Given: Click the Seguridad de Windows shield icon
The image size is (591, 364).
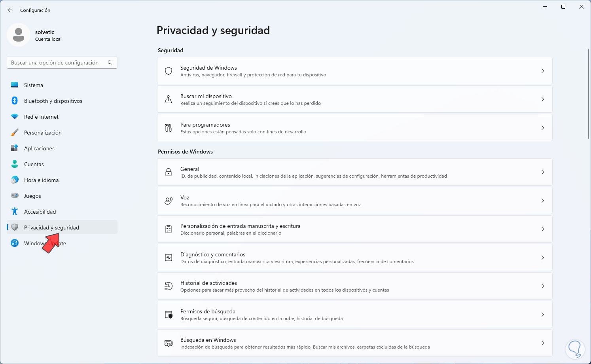Looking at the screenshot, I should (169, 71).
